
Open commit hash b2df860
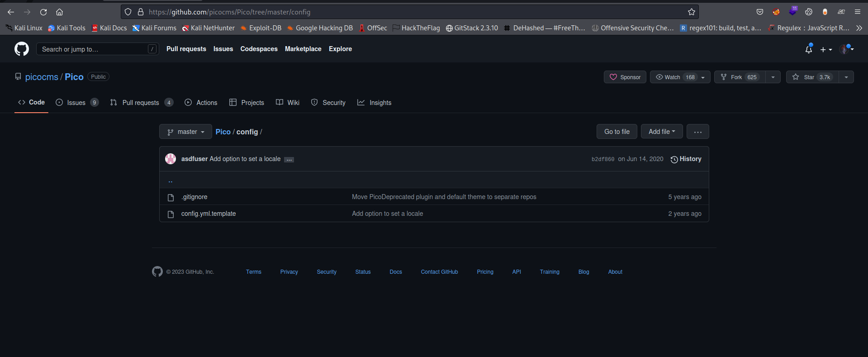[603, 159]
